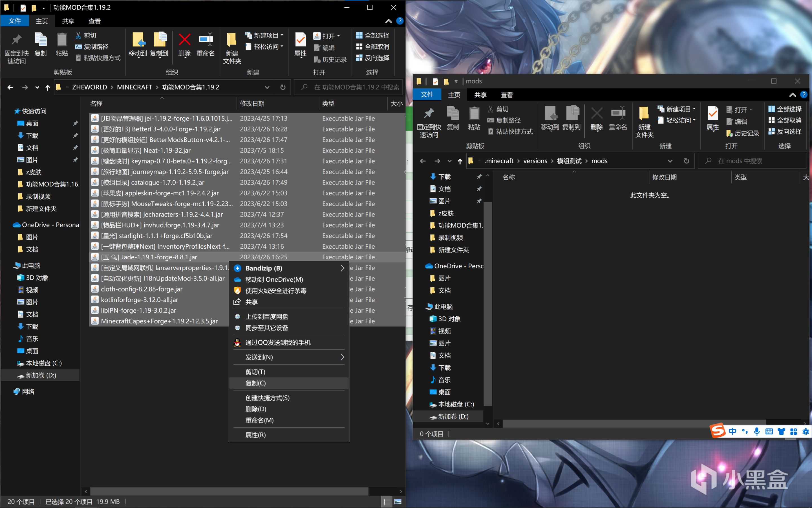Click New Folder (新建文件夹) in left window ribbon

pyautogui.click(x=232, y=48)
